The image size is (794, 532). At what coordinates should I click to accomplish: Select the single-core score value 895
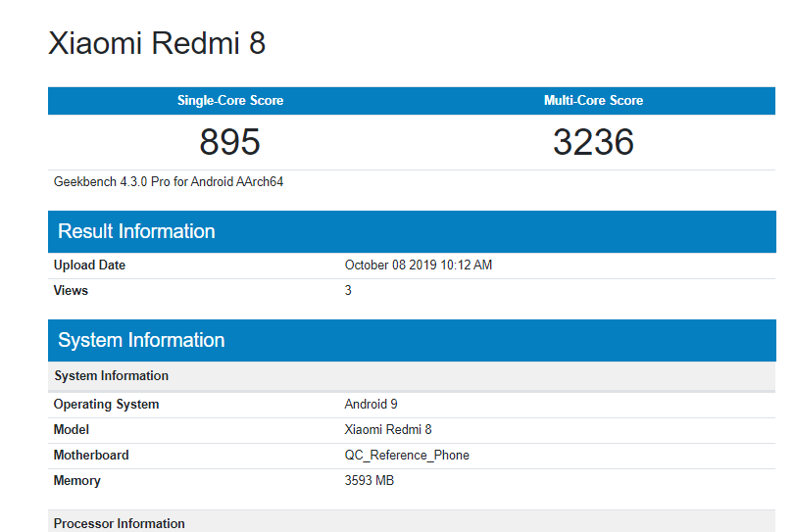[230, 143]
